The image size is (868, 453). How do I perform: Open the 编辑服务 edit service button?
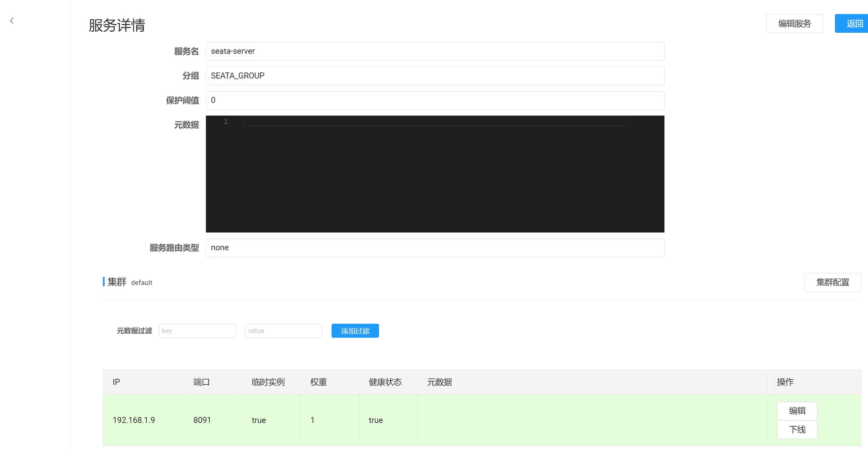pos(794,24)
